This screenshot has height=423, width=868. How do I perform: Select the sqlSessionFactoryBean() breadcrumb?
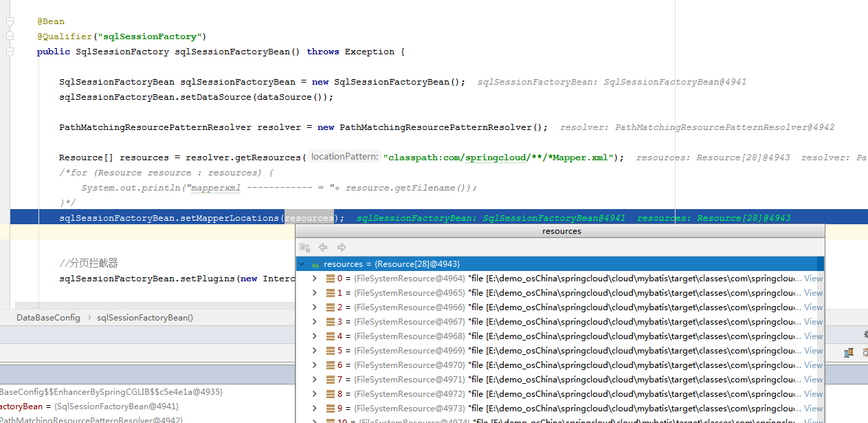tap(145, 318)
